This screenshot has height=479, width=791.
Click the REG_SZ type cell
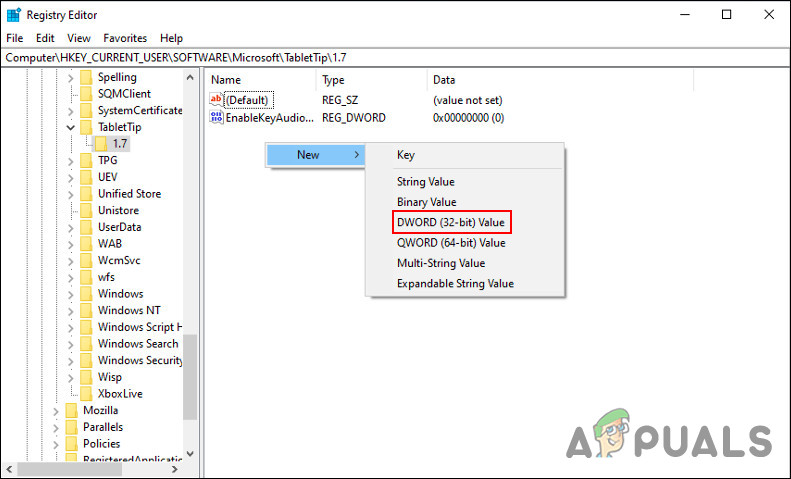[x=340, y=100]
